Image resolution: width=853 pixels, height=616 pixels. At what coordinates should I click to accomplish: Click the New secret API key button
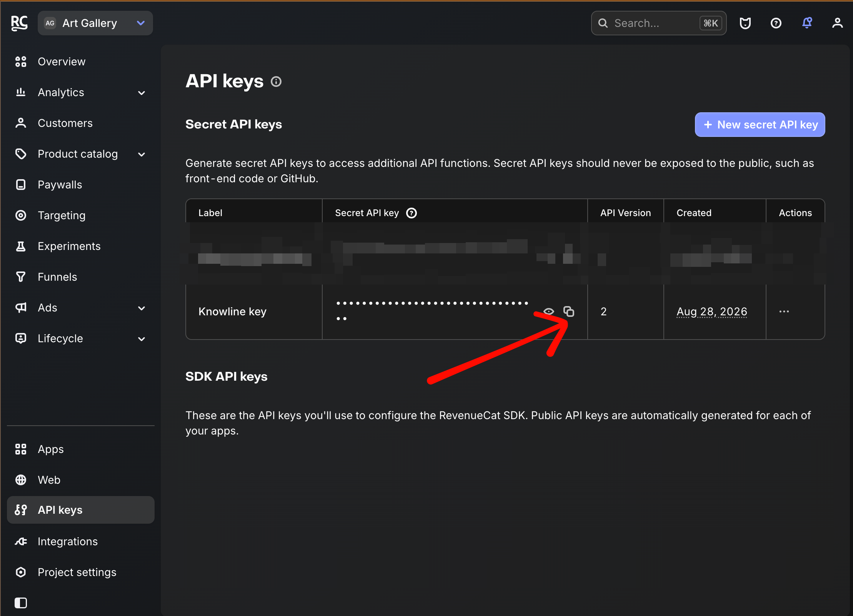tap(760, 125)
